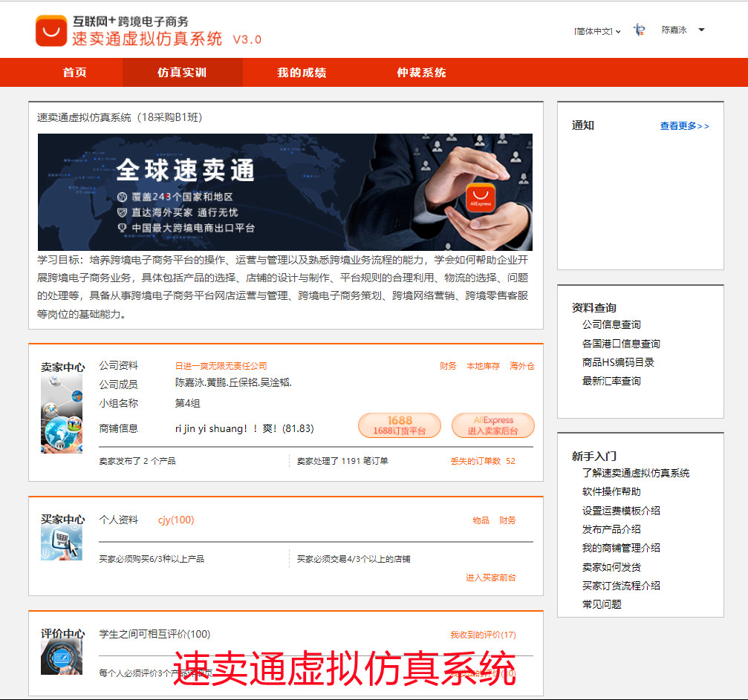The image size is (748, 700).
Task: Click the small avatar icon beside username
Action: [640, 30]
